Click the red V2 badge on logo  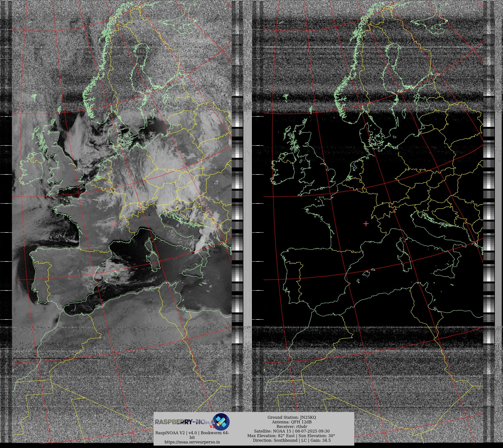coord(212,426)
